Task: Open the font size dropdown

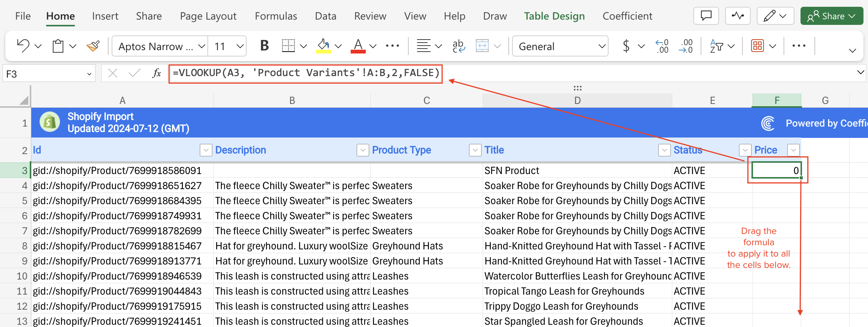Action: 240,46
